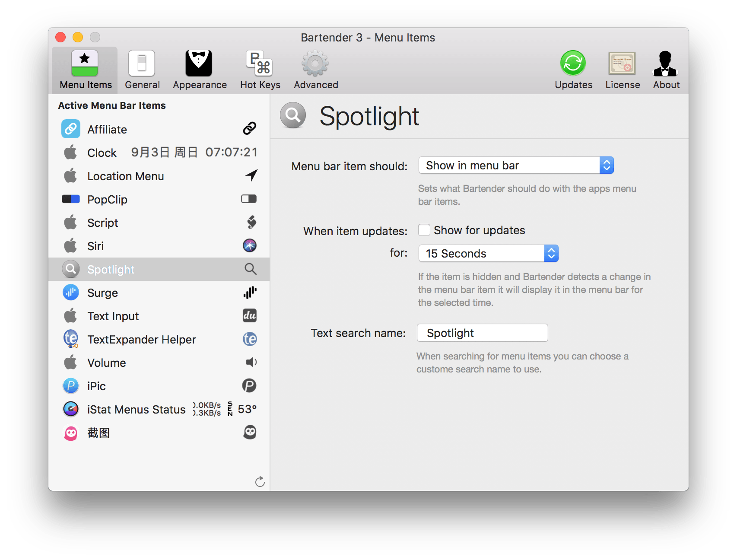Select the iPic app icon
This screenshot has height=560, width=737.
(71, 385)
